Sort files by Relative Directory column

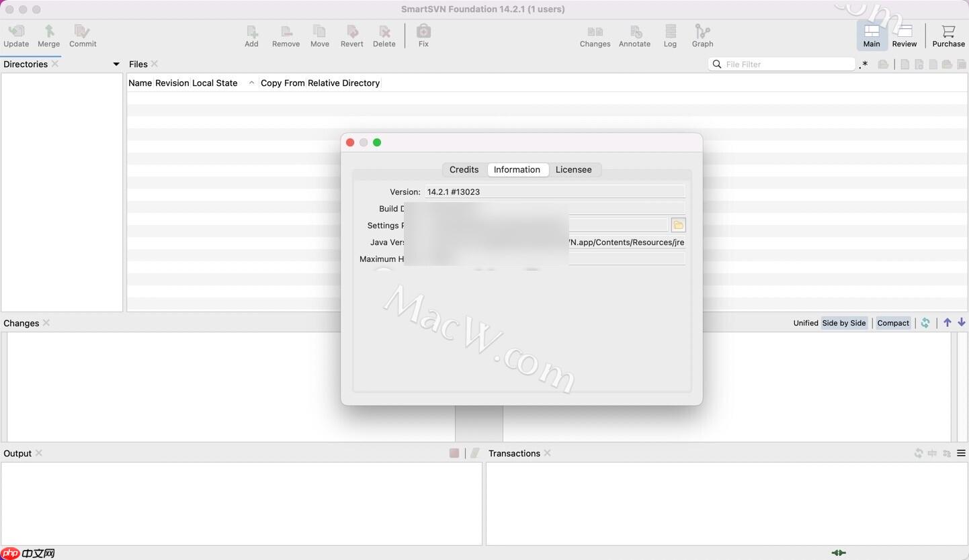pyautogui.click(x=343, y=83)
